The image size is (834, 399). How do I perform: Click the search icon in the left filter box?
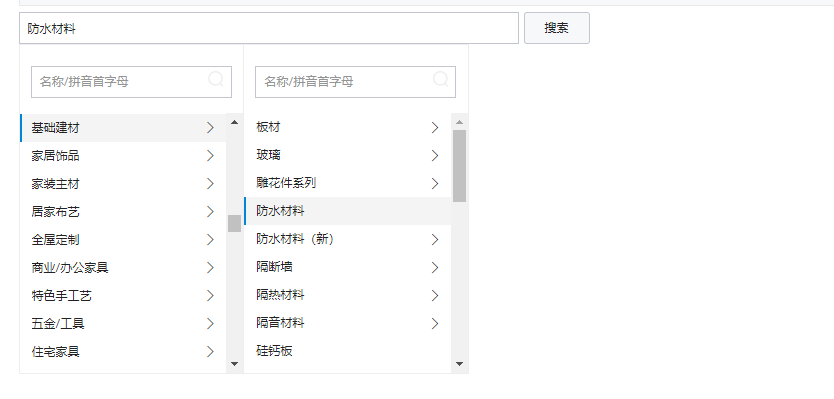tap(216, 80)
